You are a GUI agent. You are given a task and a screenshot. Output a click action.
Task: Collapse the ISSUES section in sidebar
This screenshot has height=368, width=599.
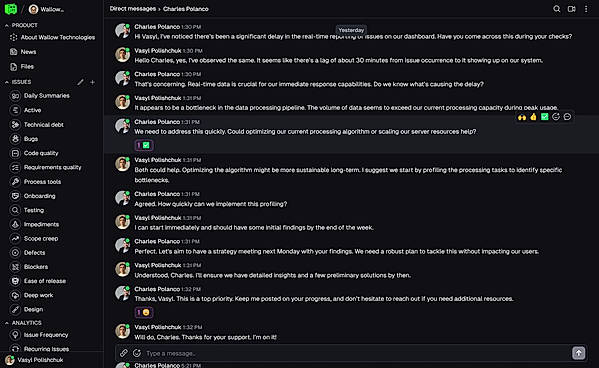[x=6, y=82]
